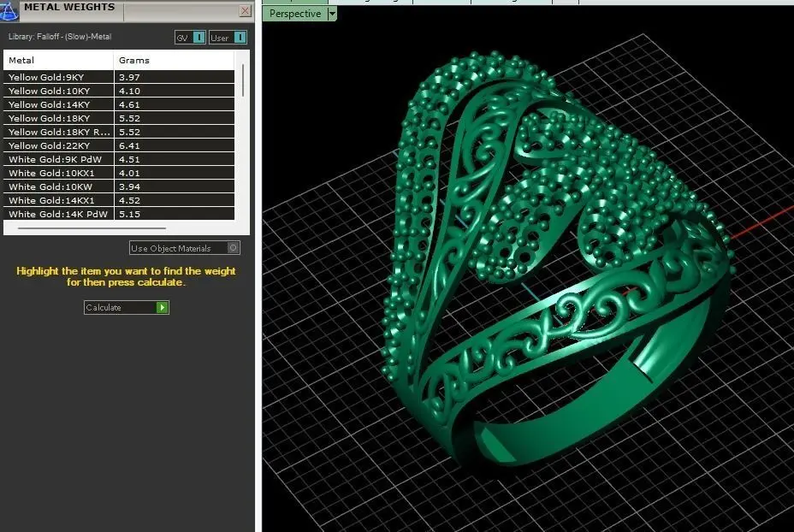The width and height of the screenshot is (794, 532).
Task: Click the Metal column header
Action: click(58, 60)
